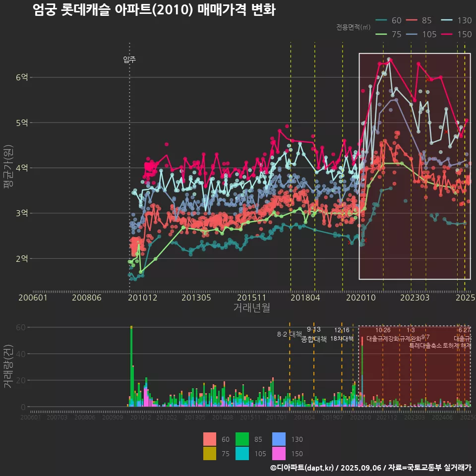
Task: Click the 6.27 policy marker label
Action: (x=464, y=330)
